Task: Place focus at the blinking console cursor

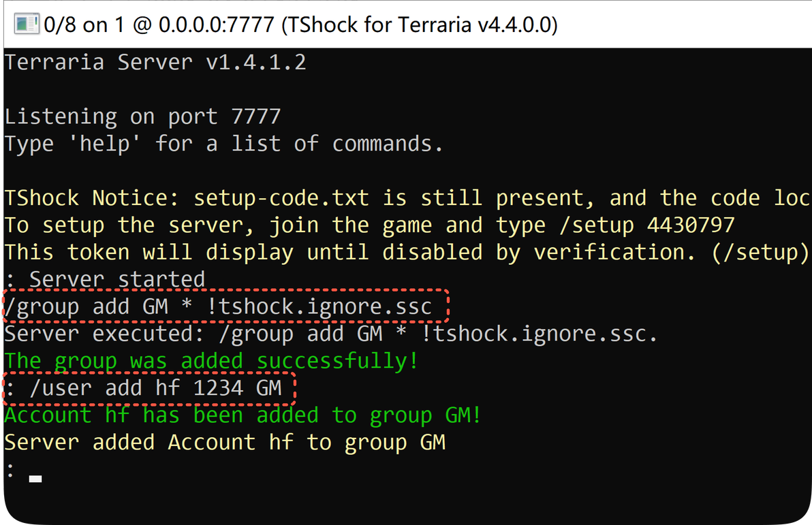Action: click(35, 479)
